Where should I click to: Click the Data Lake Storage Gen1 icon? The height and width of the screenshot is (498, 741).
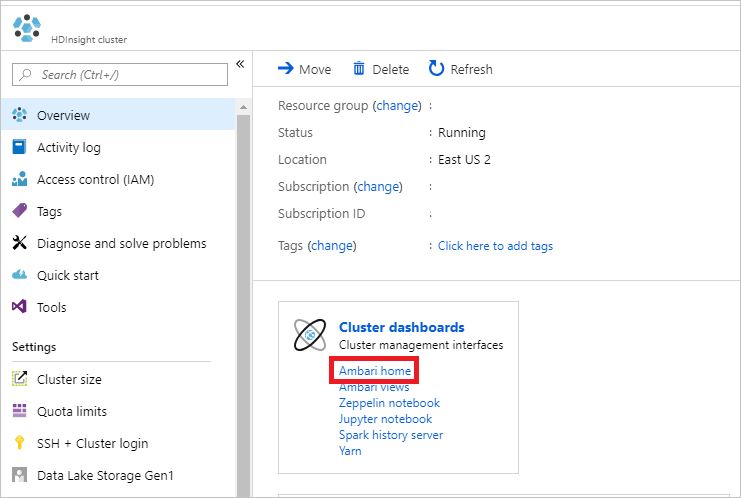[x=19, y=474]
